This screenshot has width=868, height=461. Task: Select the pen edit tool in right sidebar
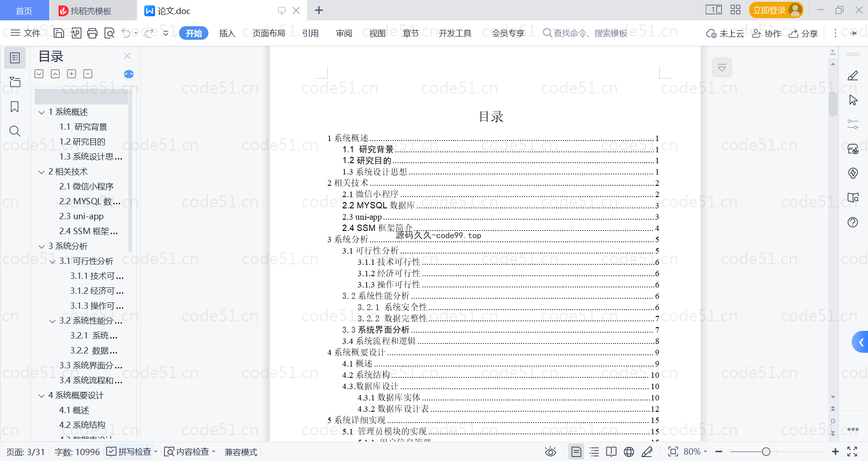point(853,75)
